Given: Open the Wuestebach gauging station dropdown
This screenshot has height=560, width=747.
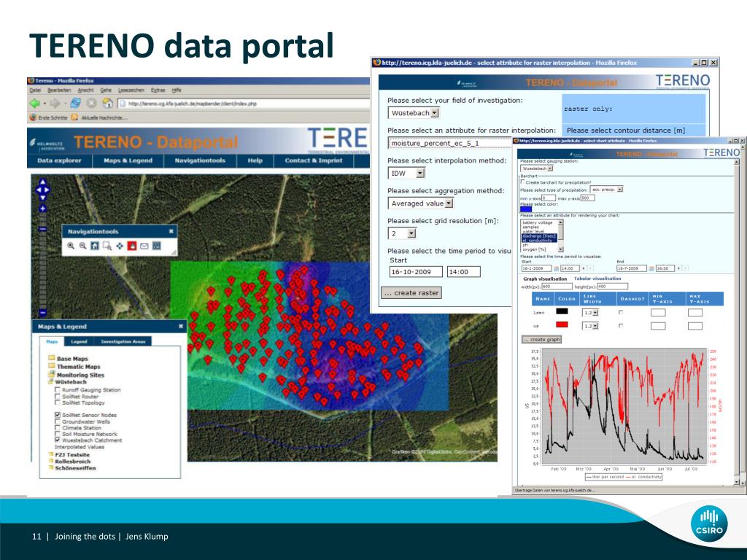Looking at the screenshot, I should coord(537,168).
